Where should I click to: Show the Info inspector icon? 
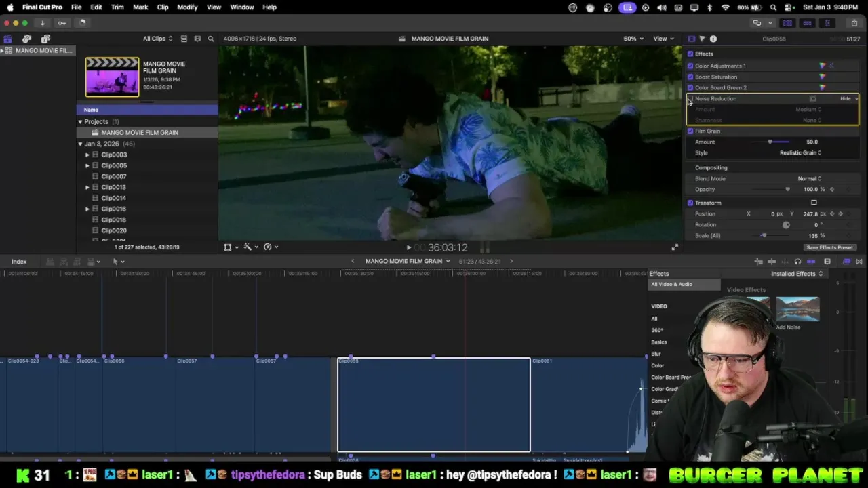713,39
